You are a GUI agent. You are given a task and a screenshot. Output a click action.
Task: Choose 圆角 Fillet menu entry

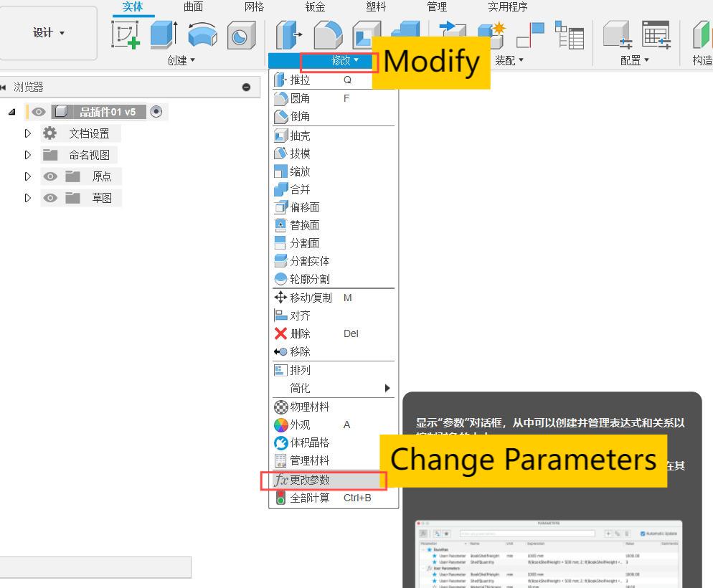334,98
